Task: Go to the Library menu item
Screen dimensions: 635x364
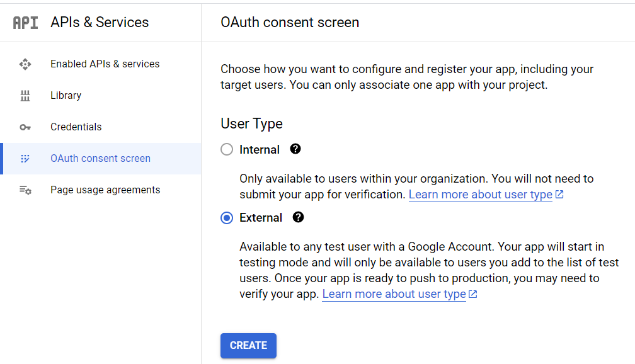Action: click(66, 96)
